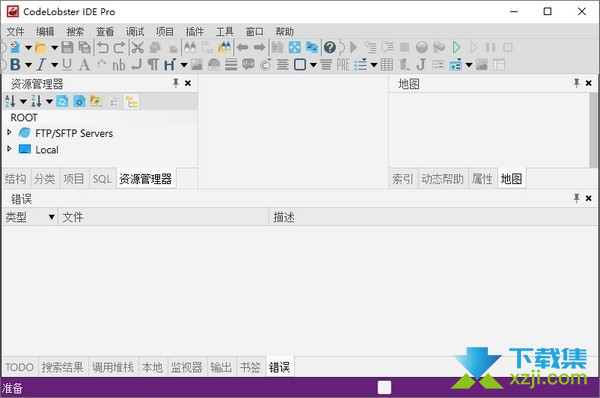Image resolution: width=600 pixels, height=398 pixels.
Task: Insert paragraph tag pilcrow icon
Action: tap(153, 65)
